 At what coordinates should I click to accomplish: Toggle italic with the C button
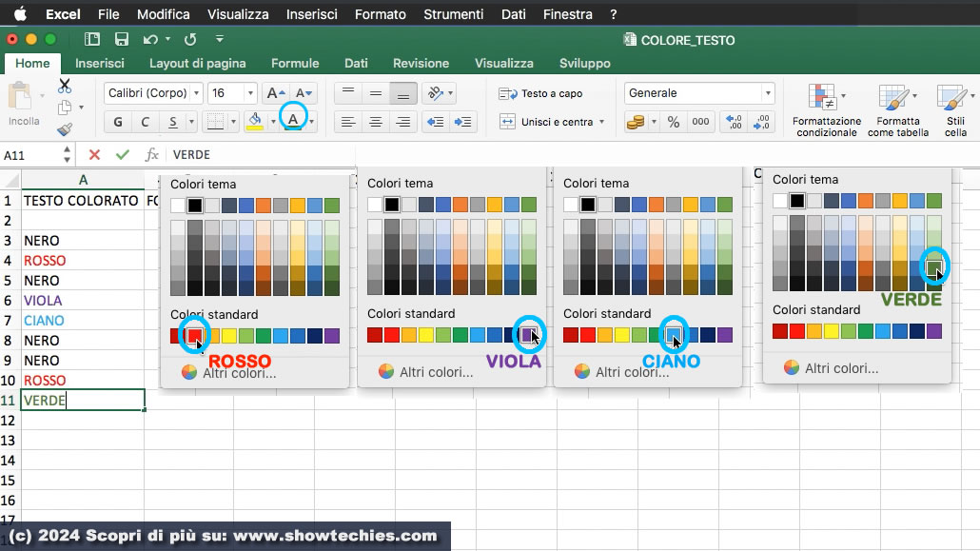coord(145,122)
